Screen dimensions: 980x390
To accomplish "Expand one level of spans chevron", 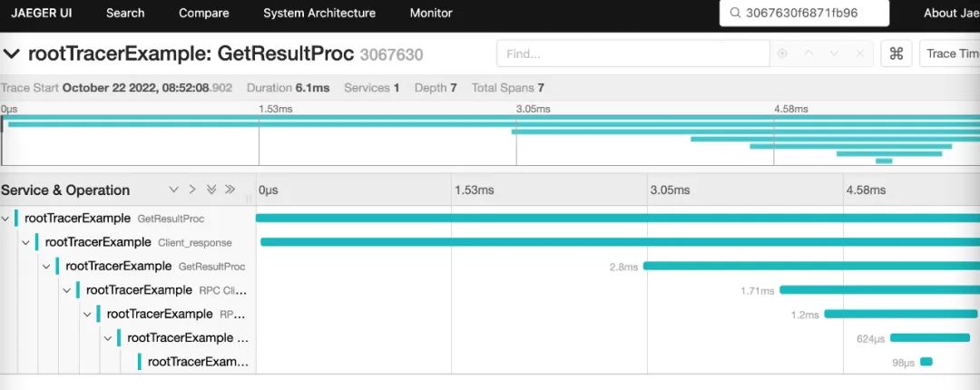I will pos(173,190).
